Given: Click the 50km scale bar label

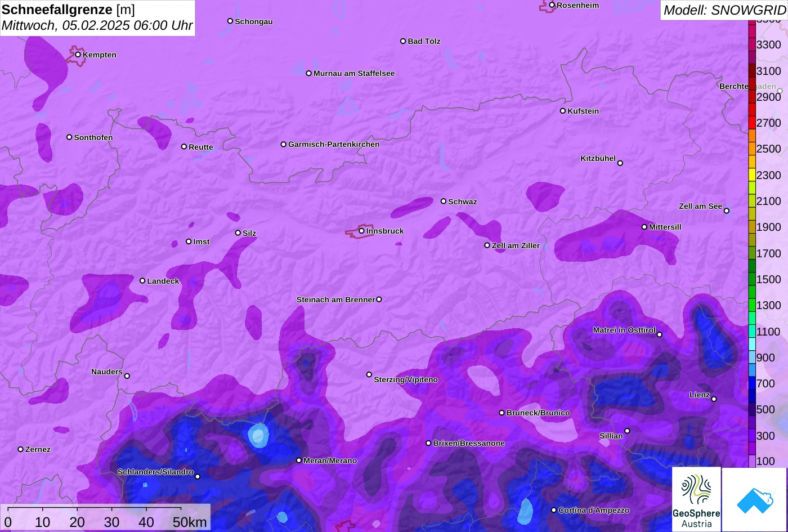Looking at the screenshot, I should 190,522.
